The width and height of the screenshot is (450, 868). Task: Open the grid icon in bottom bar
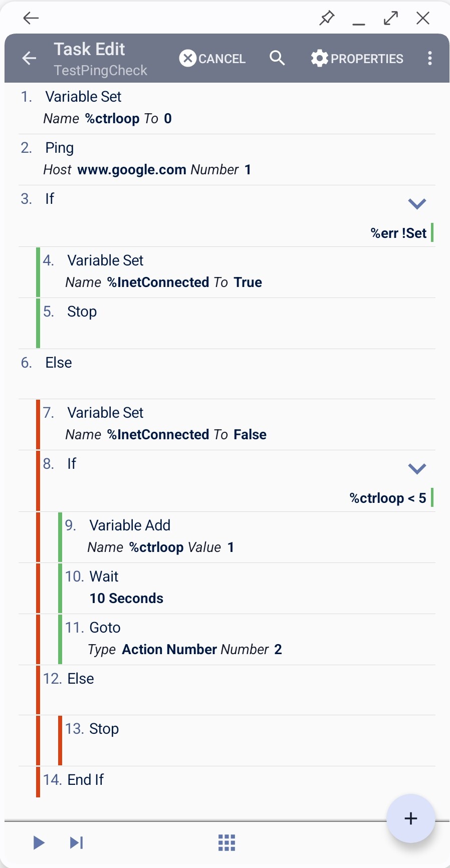(x=227, y=842)
